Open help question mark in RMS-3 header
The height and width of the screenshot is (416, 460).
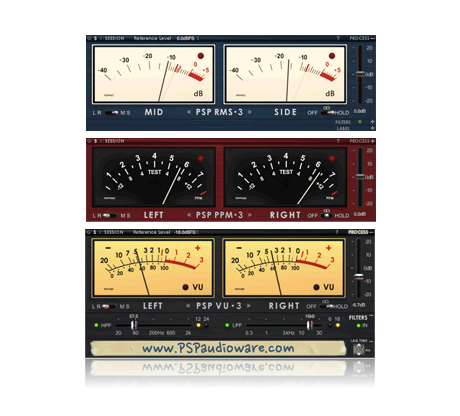tap(338, 38)
